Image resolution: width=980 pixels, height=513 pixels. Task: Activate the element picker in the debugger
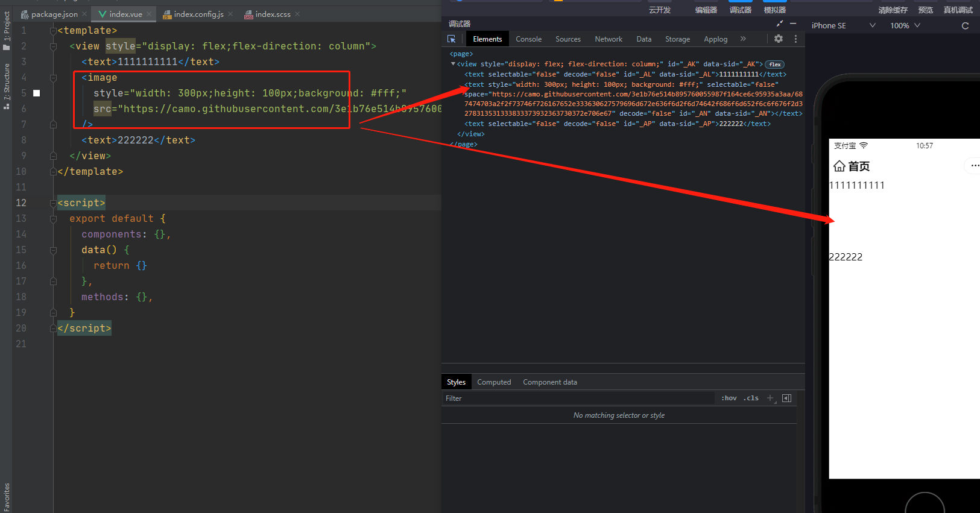(x=452, y=39)
